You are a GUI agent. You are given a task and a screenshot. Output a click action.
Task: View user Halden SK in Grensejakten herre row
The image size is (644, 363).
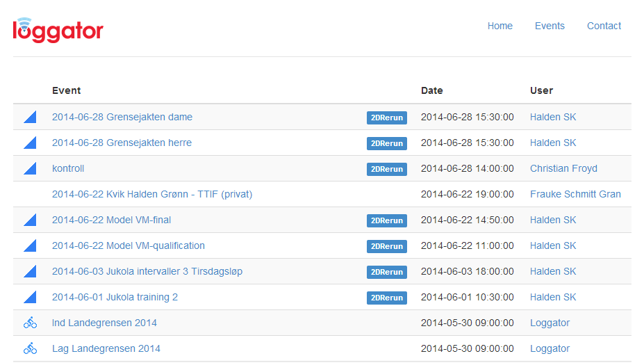(553, 143)
